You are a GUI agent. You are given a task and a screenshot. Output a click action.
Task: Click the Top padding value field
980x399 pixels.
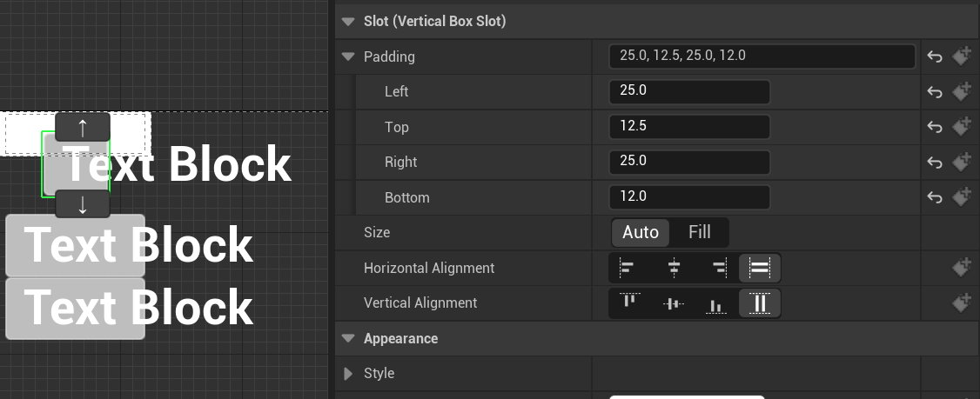pos(689,127)
